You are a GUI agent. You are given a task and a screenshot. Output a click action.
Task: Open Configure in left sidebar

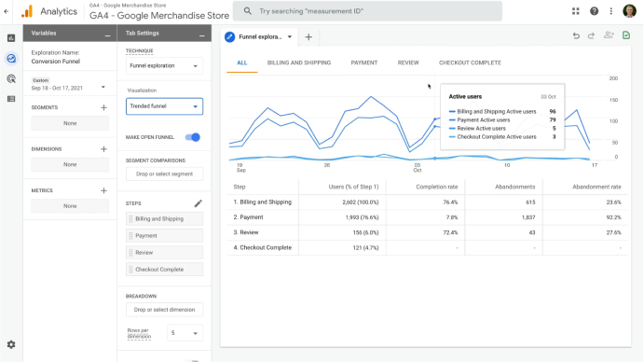click(x=11, y=99)
